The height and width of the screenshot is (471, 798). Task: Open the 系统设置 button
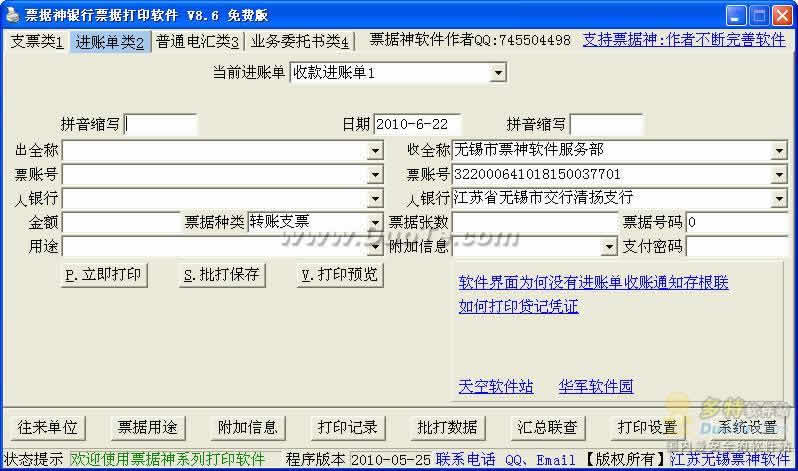coord(748,427)
